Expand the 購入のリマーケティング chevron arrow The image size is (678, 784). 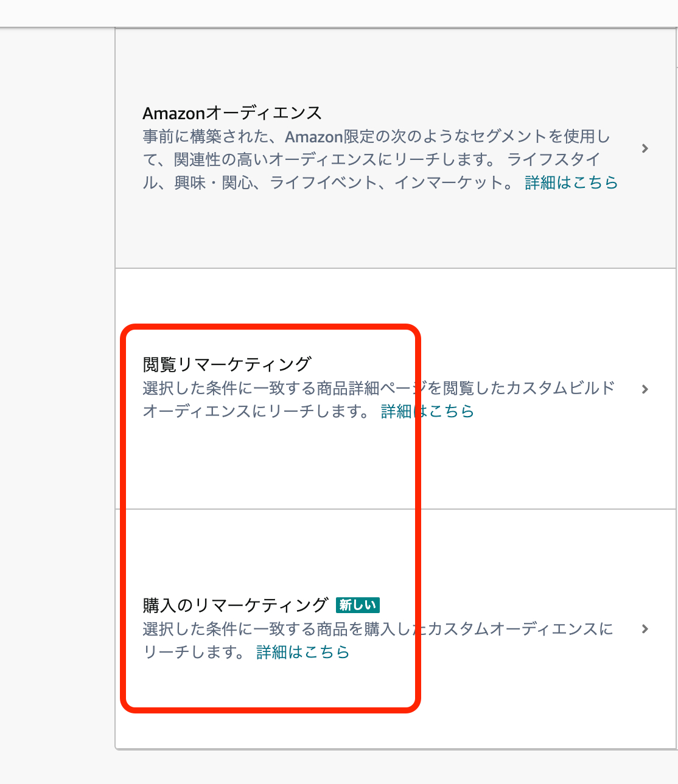[x=645, y=629]
